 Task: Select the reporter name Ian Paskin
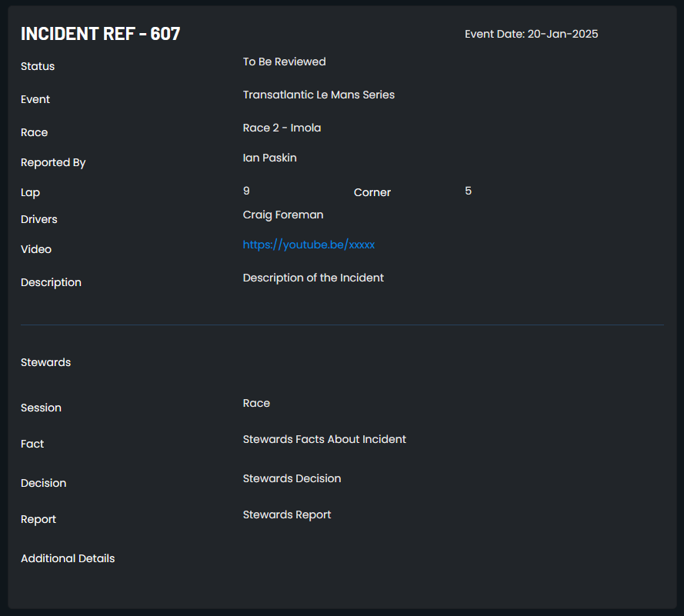point(269,158)
